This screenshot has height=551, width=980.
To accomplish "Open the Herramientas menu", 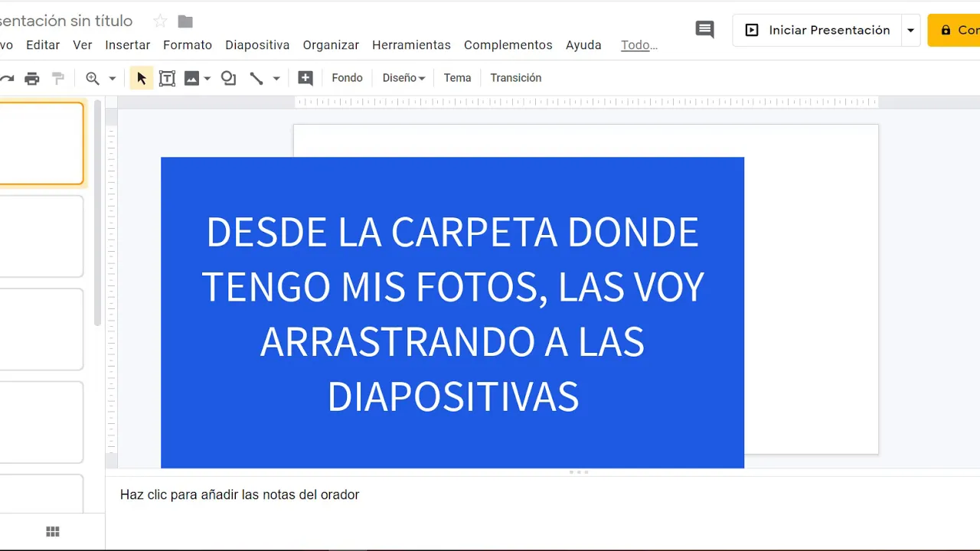I will (411, 45).
